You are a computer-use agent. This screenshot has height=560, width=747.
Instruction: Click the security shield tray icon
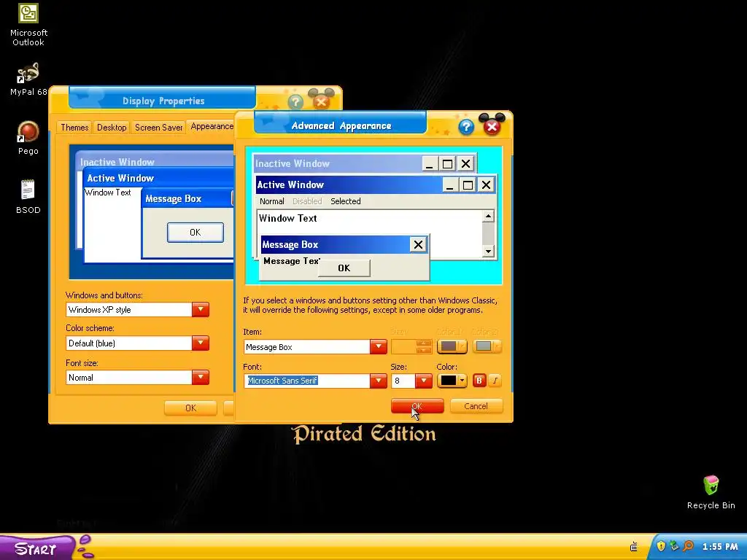[661, 546]
